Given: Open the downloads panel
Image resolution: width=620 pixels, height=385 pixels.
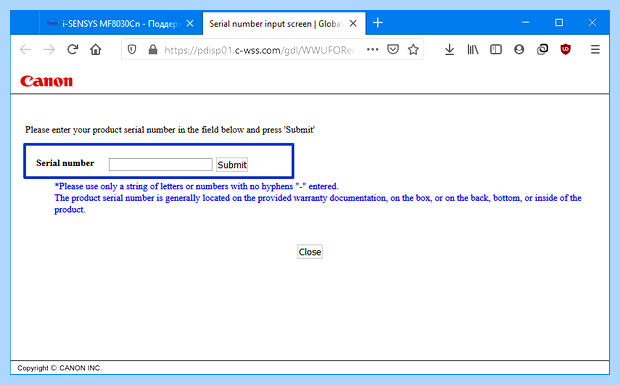Looking at the screenshot, I should pos(449,49).
